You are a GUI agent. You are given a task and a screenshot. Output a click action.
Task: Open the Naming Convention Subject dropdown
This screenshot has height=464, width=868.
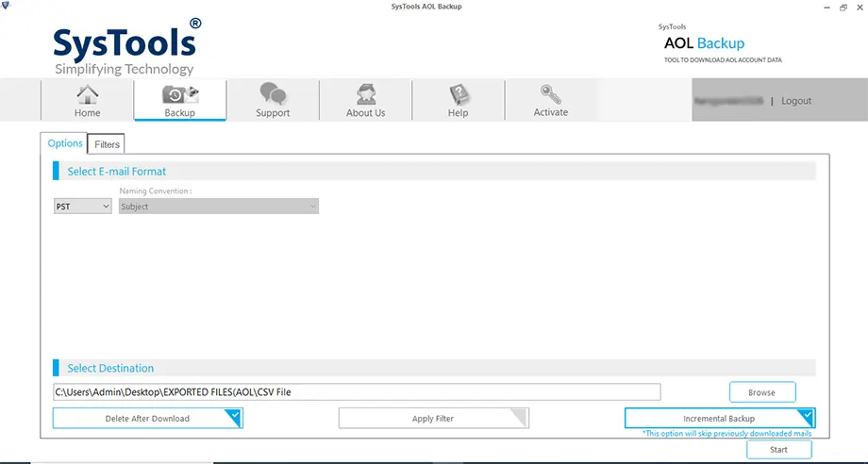point(219,207)
